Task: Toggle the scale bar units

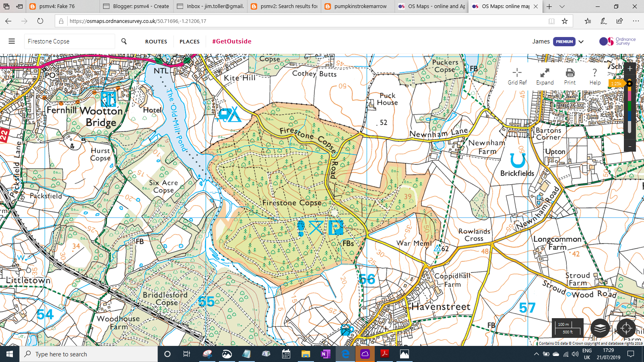Action: [x=568, y=329]
